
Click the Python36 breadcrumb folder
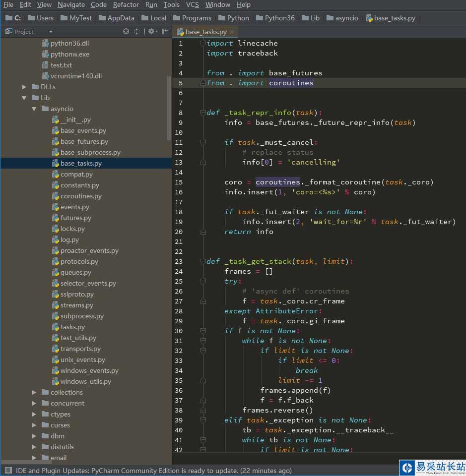pyautogui.click(x=279, y=18)
